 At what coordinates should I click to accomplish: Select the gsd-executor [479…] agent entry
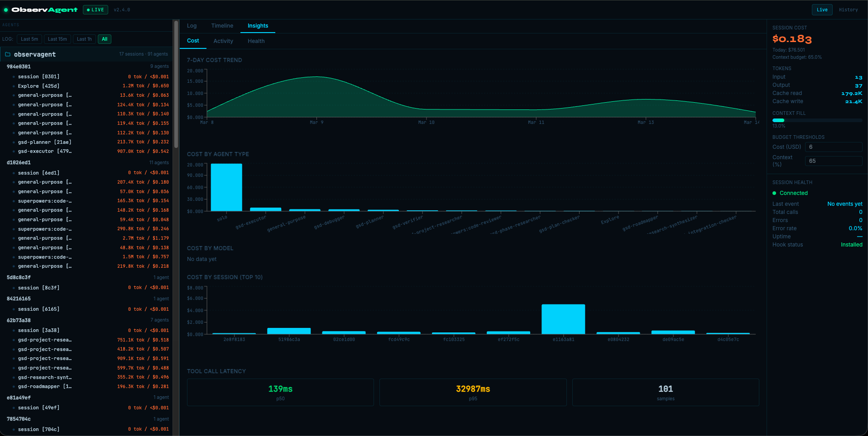[44, 151]
